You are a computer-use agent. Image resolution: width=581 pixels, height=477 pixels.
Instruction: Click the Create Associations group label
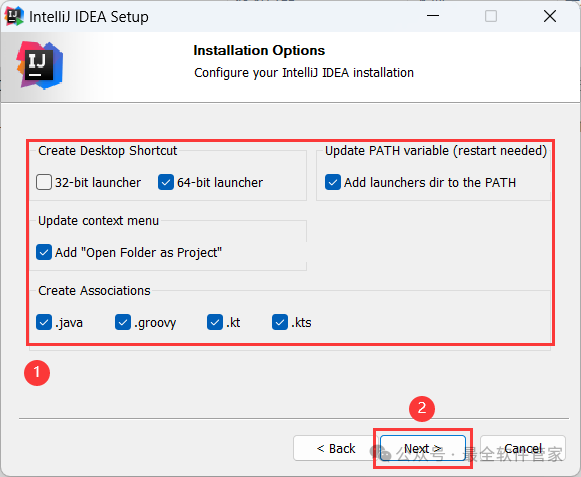94,291
